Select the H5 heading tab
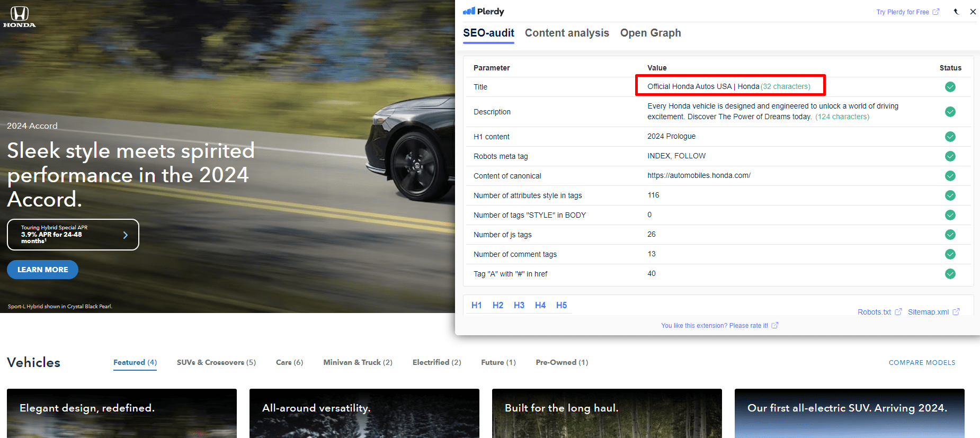Viewport: 980px width, 438px height. tap(562, 305)
